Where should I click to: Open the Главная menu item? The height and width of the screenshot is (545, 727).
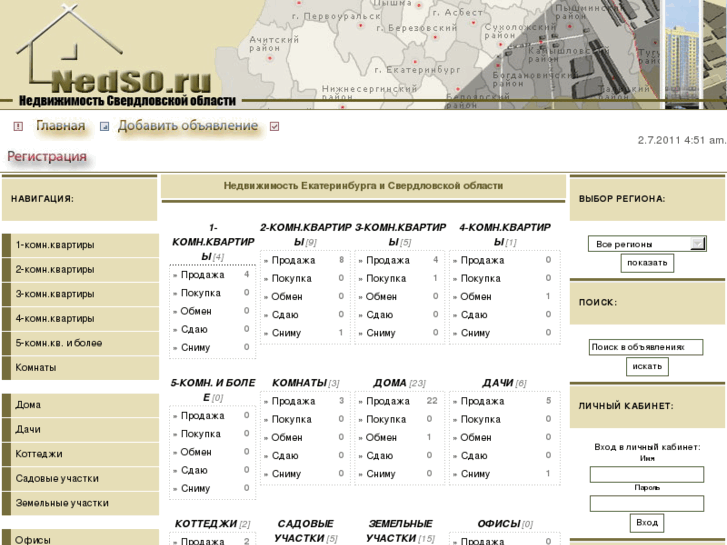[60, 126]
